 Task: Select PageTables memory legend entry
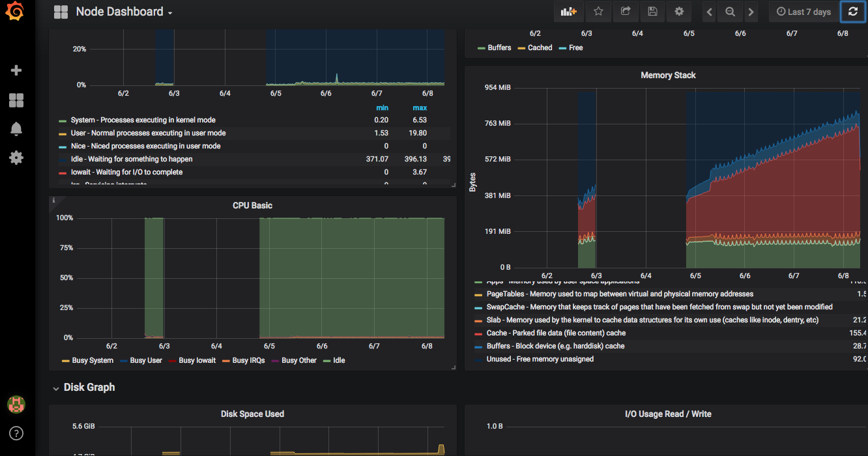[x=620, y=294]
